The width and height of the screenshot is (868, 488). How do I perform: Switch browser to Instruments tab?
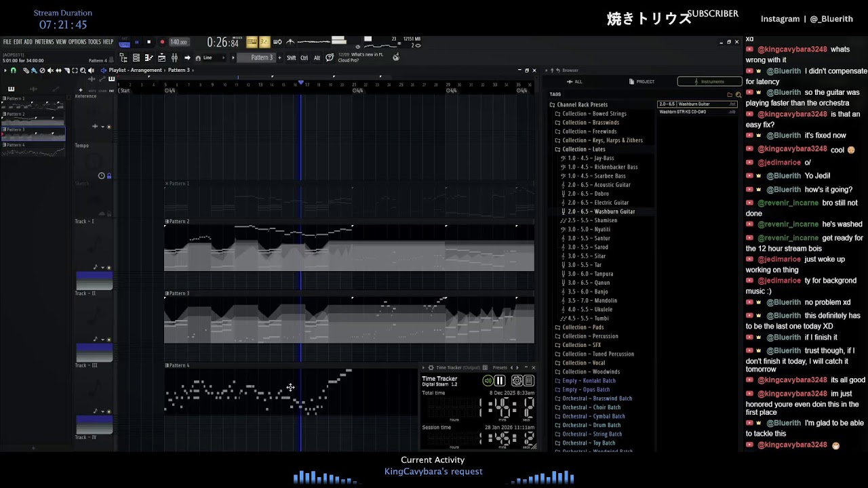709,81
